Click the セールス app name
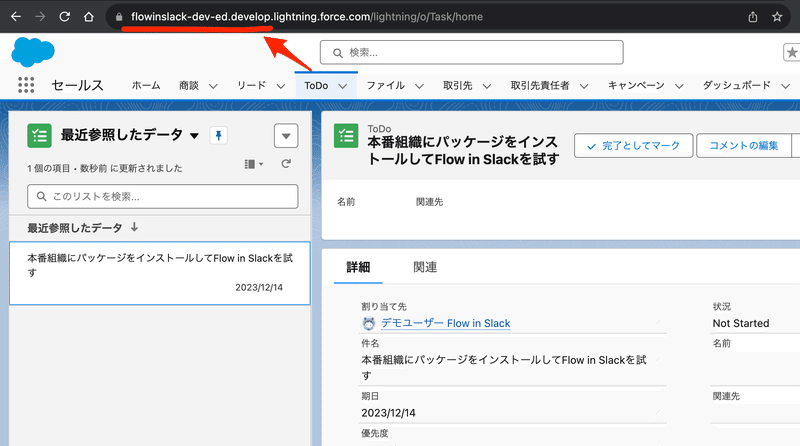800x446 pixels. [x=78, y=85]
